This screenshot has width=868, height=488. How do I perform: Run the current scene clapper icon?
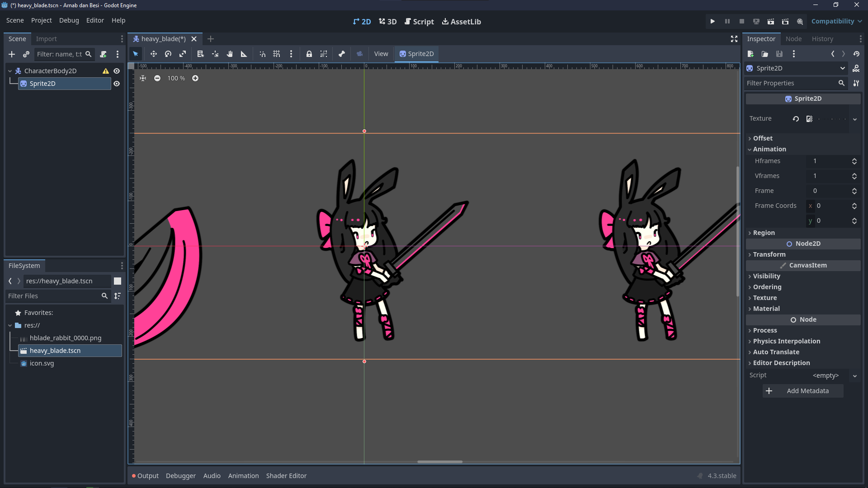pos(771,21)
